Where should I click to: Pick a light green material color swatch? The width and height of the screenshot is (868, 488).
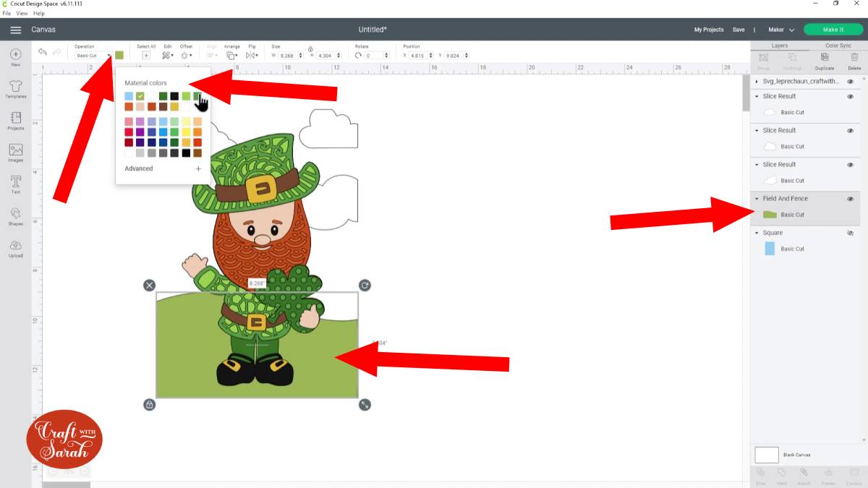coord(186,96)
